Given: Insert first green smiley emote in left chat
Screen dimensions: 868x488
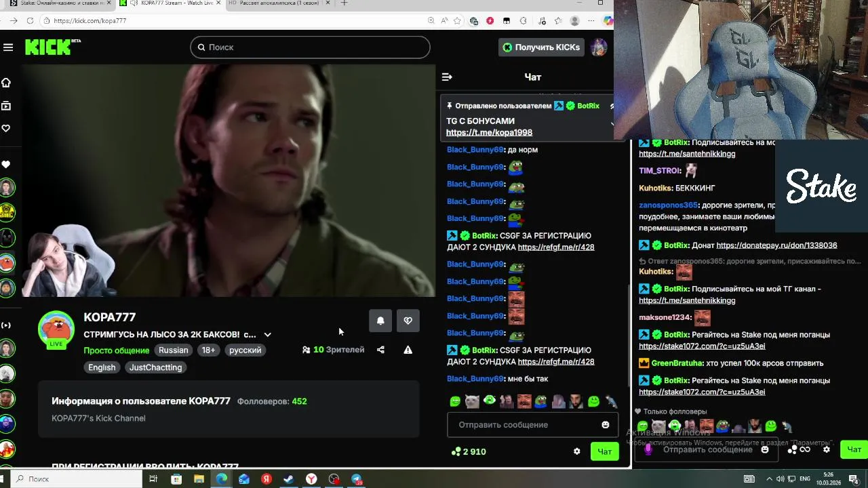Looking at the screenshot, I should click(455, 401).
